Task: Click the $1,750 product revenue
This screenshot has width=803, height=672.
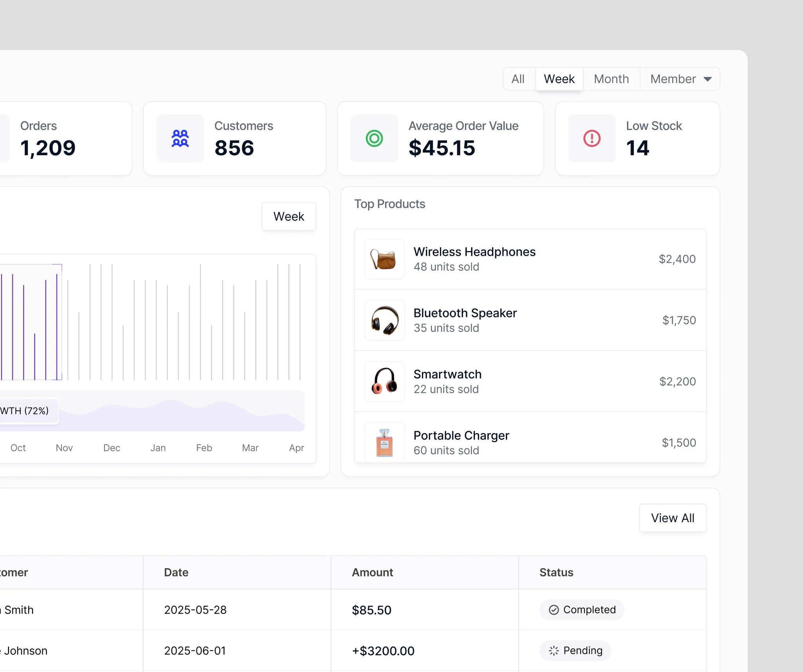Action: (x=679, y=320)
